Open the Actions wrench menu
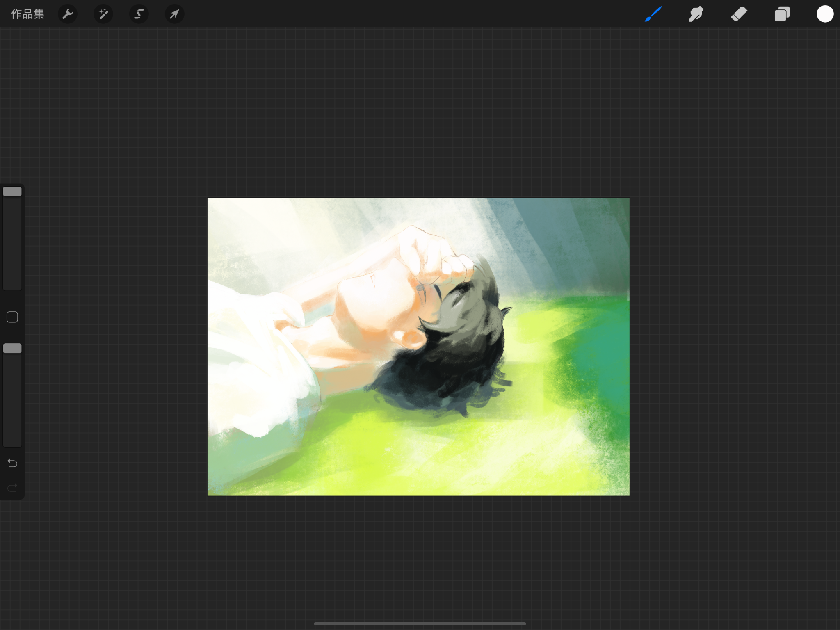840x630 pixels. point(68,14)
